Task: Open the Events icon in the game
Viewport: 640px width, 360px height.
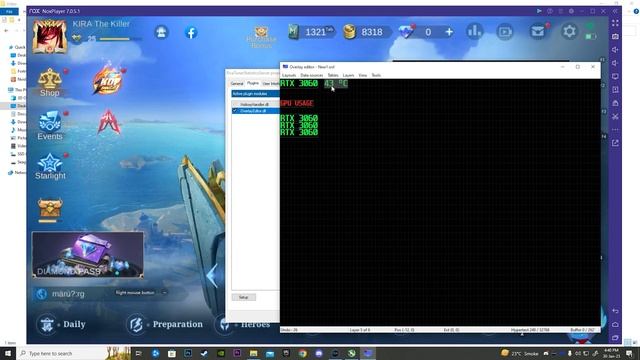Action: coord(50,125)
